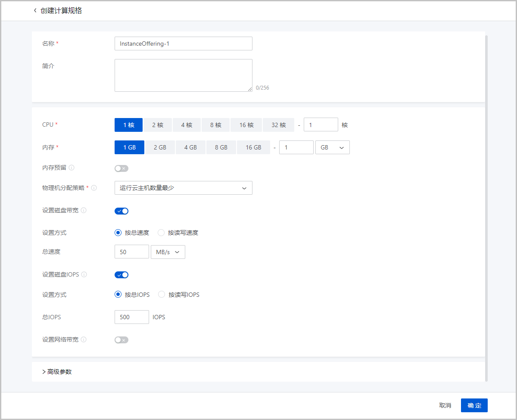Click info icon next to 内存预留

[x=72, y=168]
